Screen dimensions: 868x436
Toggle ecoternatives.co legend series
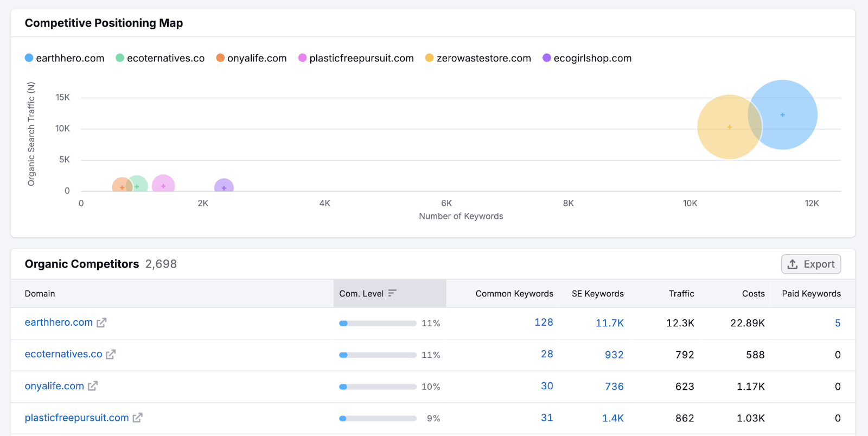pos(160,58)
